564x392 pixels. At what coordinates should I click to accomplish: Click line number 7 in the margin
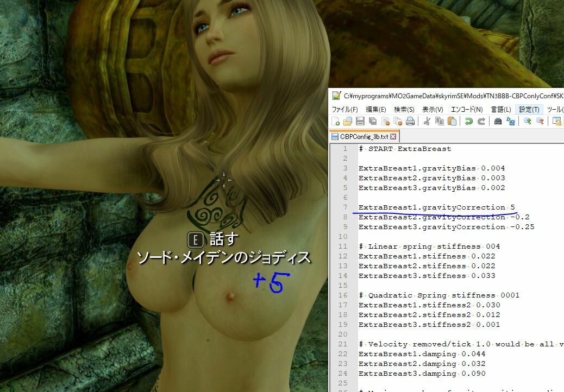(x=345, y=207)
